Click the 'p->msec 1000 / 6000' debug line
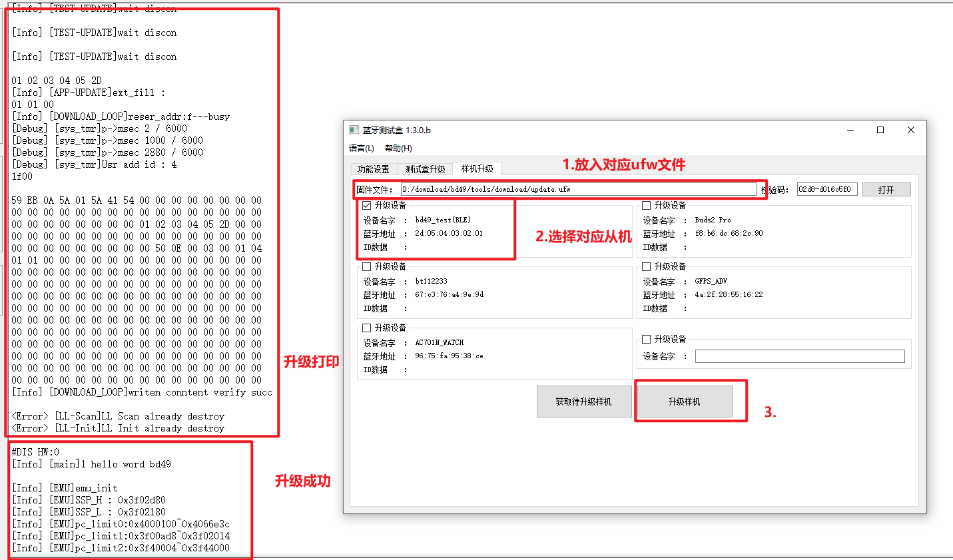This screenshot has height=560, width=953. pyautogui.click(x=107, y=140)
